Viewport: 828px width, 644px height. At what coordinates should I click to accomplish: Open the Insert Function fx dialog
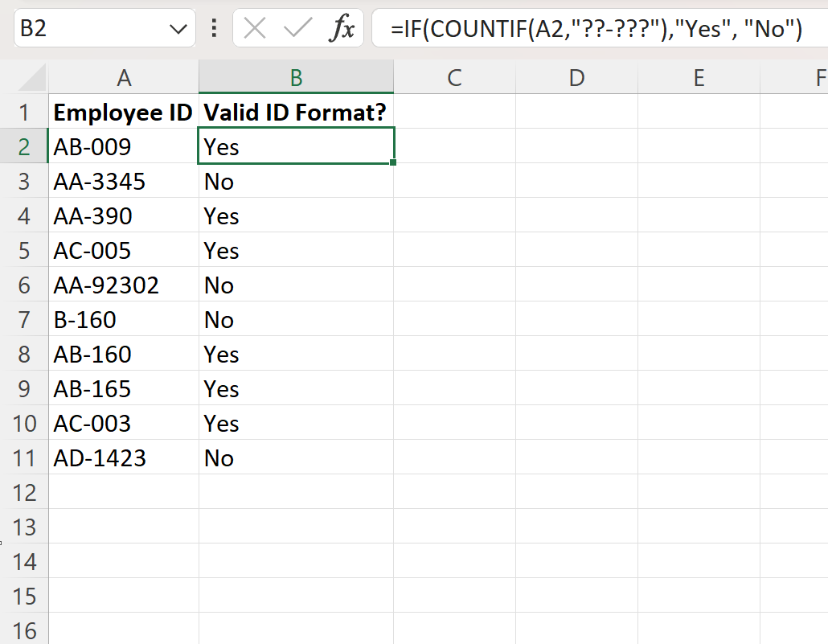342,28
